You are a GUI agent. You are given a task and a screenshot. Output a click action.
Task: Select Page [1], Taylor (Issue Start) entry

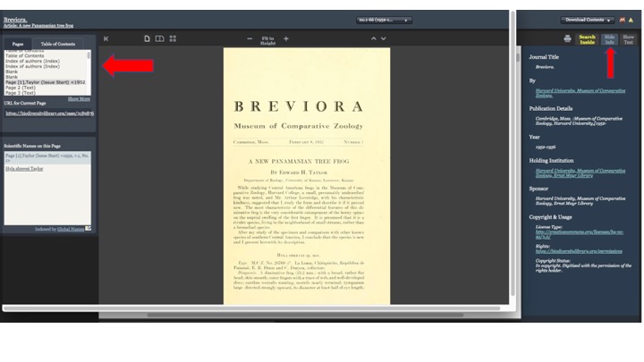(x=46, y=82)
